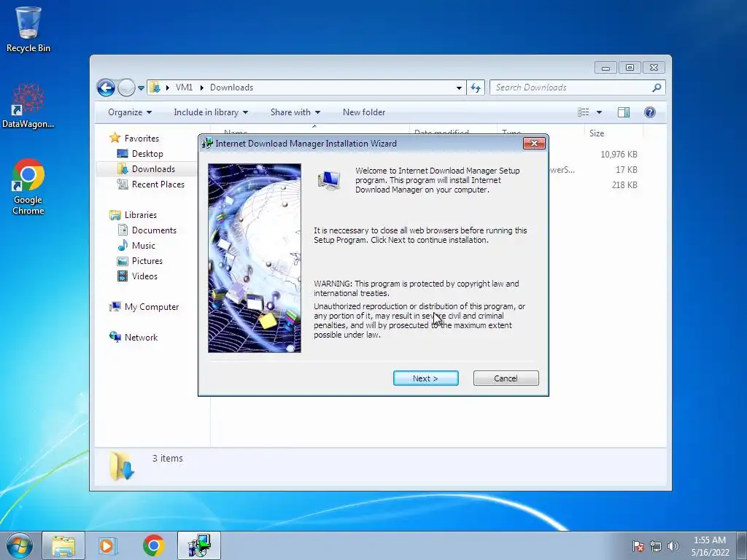Open Explorer help
This screenshot has width=747, height=560.
point(650,112)
